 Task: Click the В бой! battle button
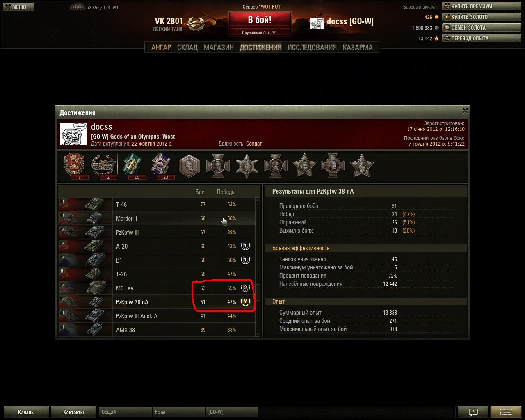(260, 20)
